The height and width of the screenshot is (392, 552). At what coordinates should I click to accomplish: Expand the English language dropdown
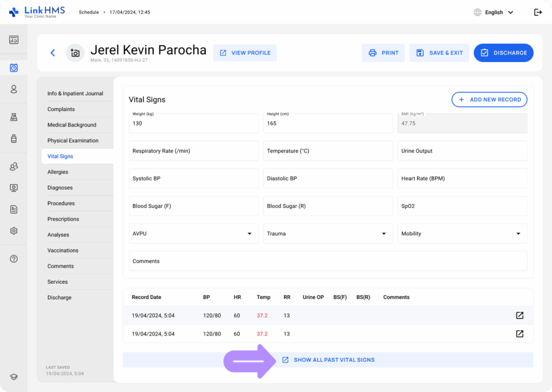[x=499, y=12]
